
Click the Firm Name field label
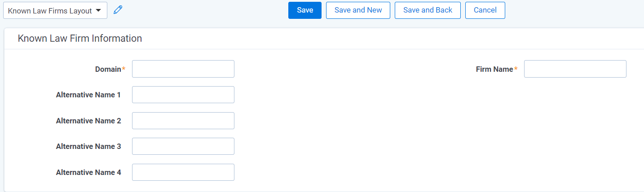tap(494, 69)
